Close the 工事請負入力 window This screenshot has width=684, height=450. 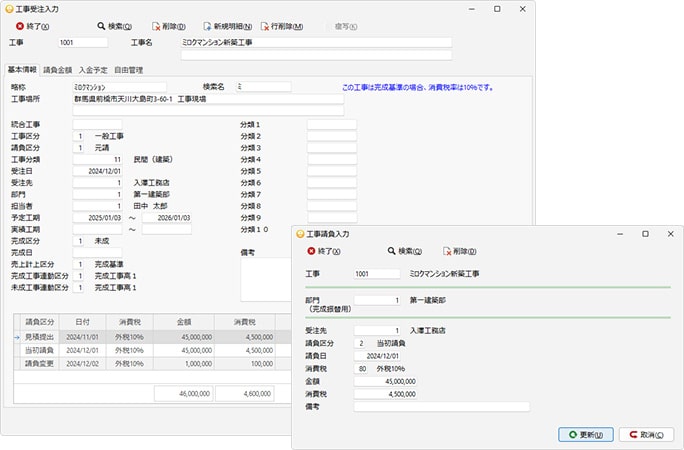671,234
